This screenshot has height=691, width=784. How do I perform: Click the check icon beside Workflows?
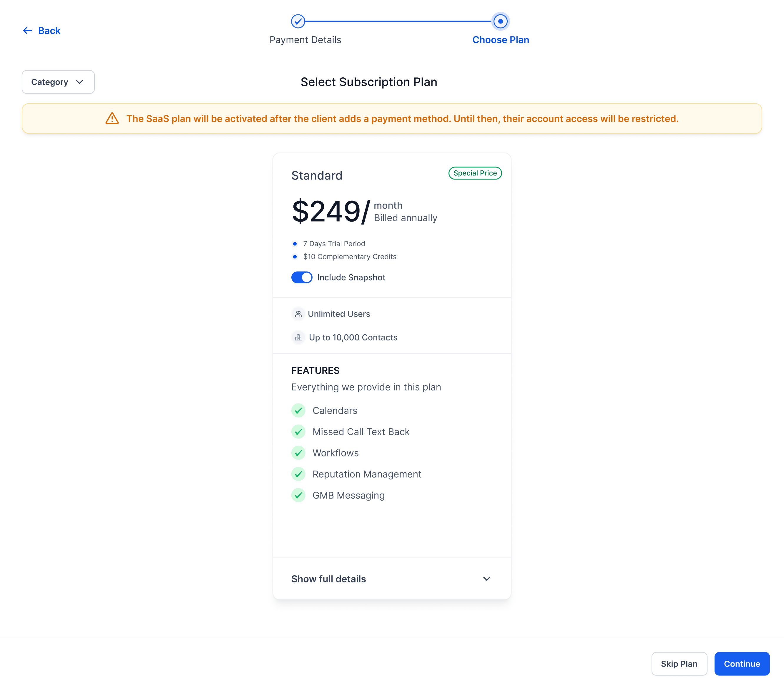(x=298, y=453)
